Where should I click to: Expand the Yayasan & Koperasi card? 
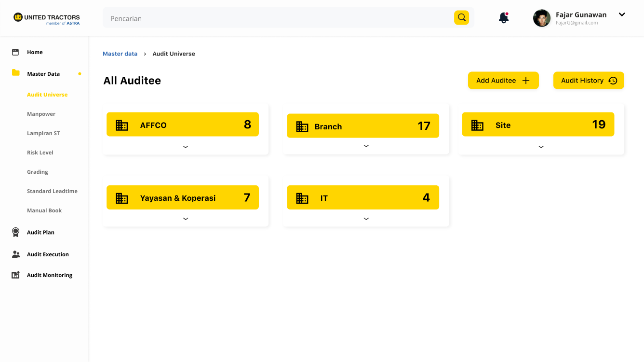tap(186, 219)
